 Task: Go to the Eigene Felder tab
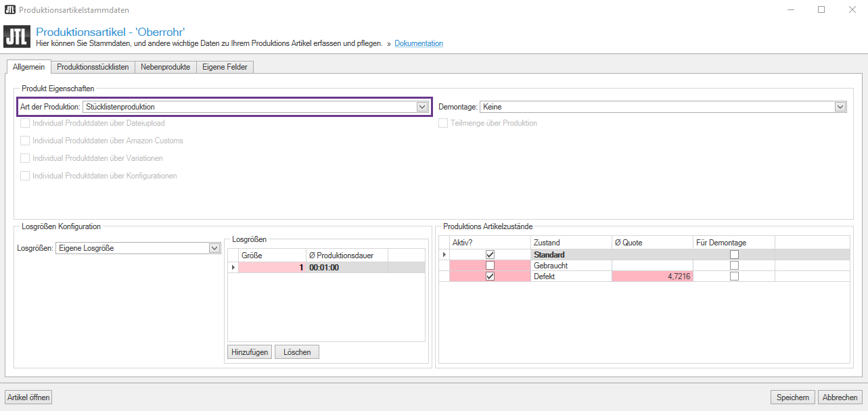click(x=225, y=67)
